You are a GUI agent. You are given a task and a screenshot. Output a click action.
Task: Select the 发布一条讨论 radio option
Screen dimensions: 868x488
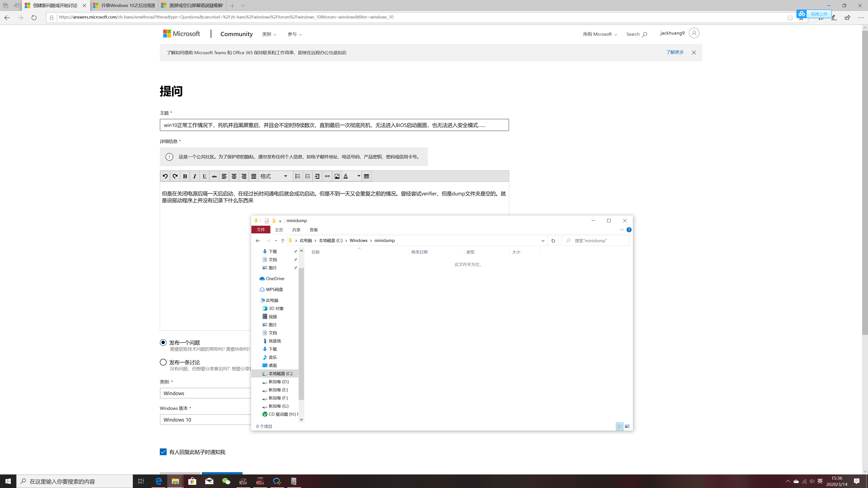click(x=163, y=362)
